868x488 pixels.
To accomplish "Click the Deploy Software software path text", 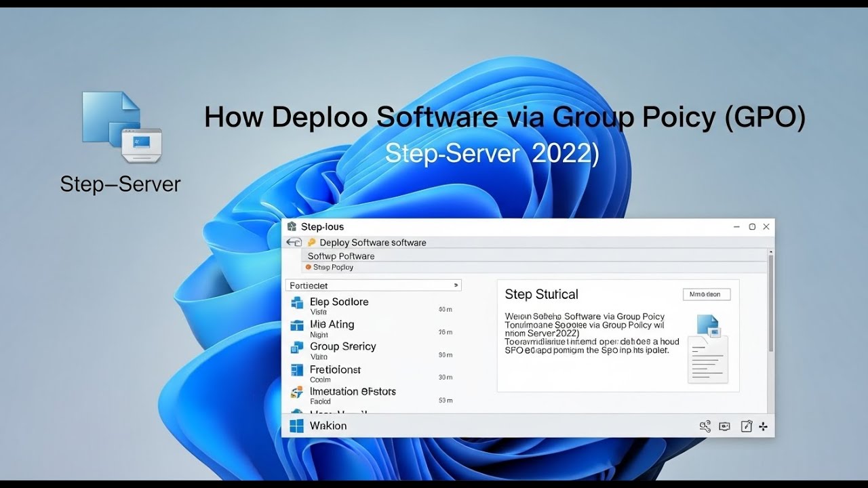I will coord(373,243).
